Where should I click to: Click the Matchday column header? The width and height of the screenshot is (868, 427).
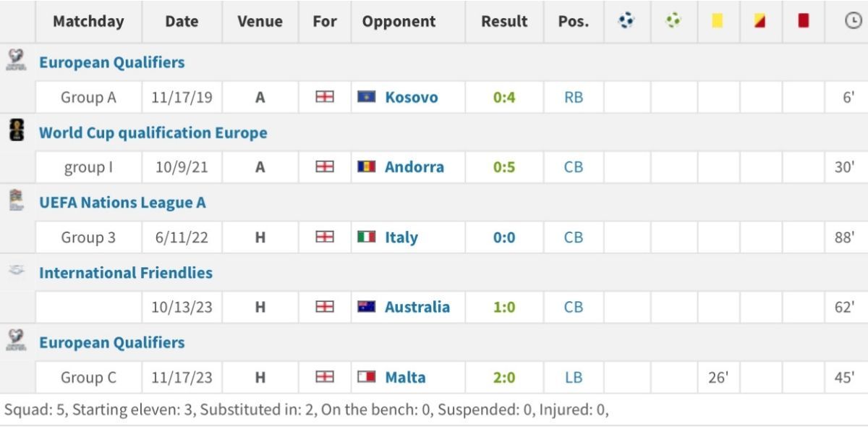pos(88,21)
